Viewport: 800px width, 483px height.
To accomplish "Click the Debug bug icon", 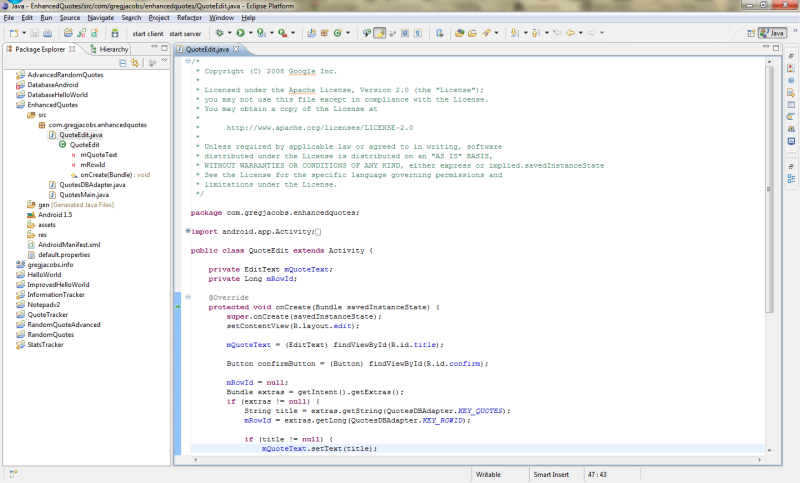I will pyautogui.click(x=218, y=33).
